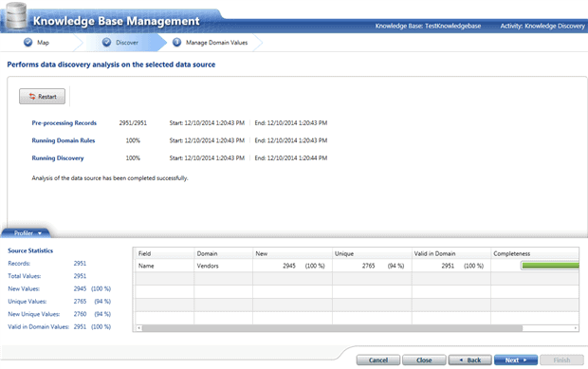The height and width of the screenshot is (369, 588).
Task: Sort by the Valid in Domain column header
Action: click(451, 253)
